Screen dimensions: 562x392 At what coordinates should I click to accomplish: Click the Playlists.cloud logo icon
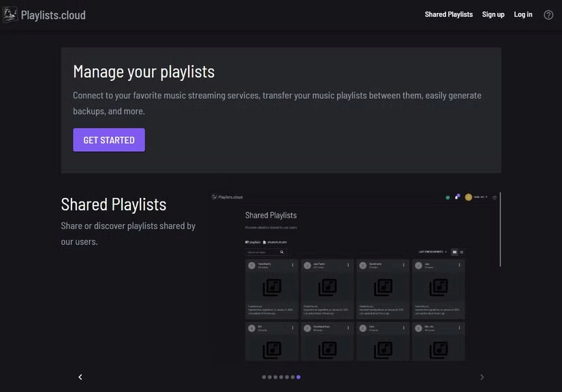pos(10,14)
